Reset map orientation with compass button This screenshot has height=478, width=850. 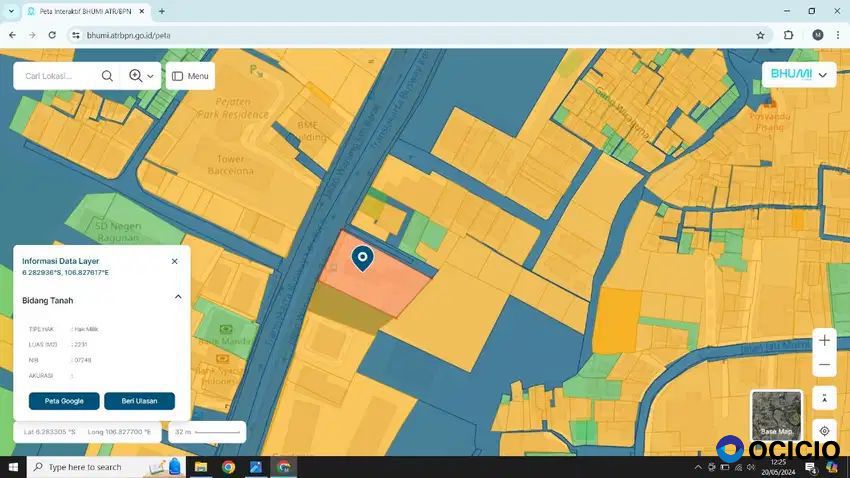point(824,399)
